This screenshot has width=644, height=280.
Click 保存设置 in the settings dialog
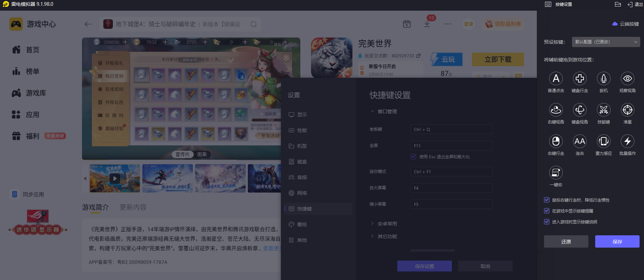point(424,266)
